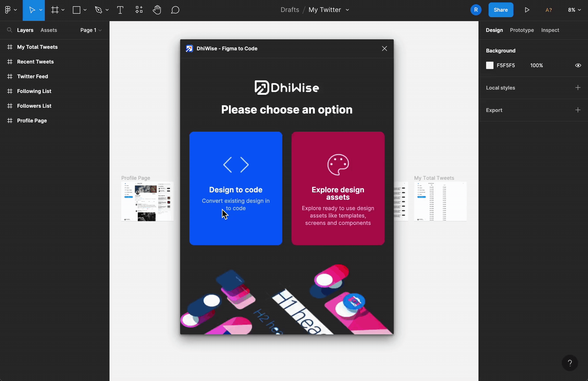Viewport: 588px width, 381px height.
Task: Click the F5F5F5 hex color field
Action: pyautogui.click(x=506, y=65)
